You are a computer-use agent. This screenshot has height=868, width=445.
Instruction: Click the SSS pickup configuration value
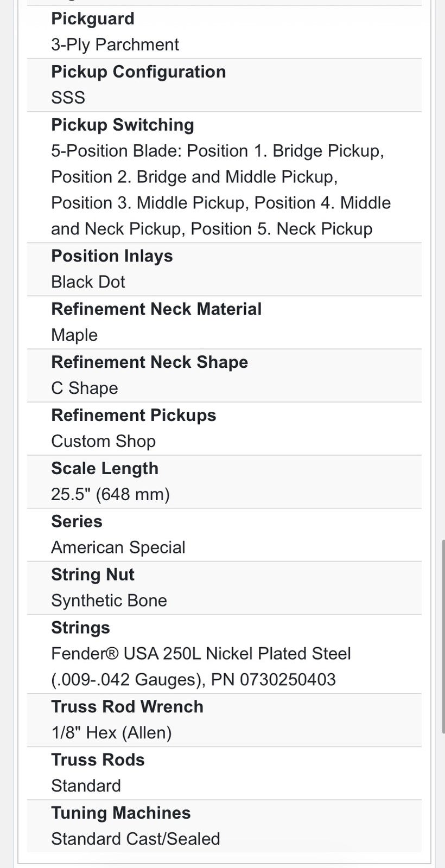(68, 98)
